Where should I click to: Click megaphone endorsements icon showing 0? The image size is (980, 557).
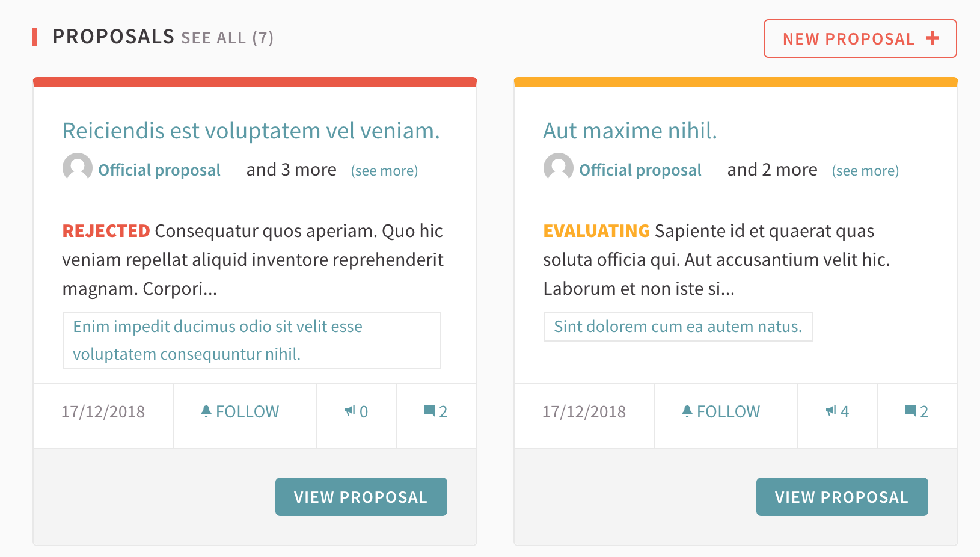[x=350, y=411]
